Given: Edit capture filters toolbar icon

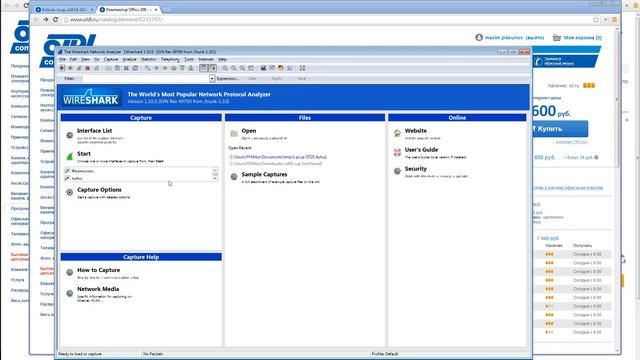Looking at the screenshot, I should tap(263, 68).
